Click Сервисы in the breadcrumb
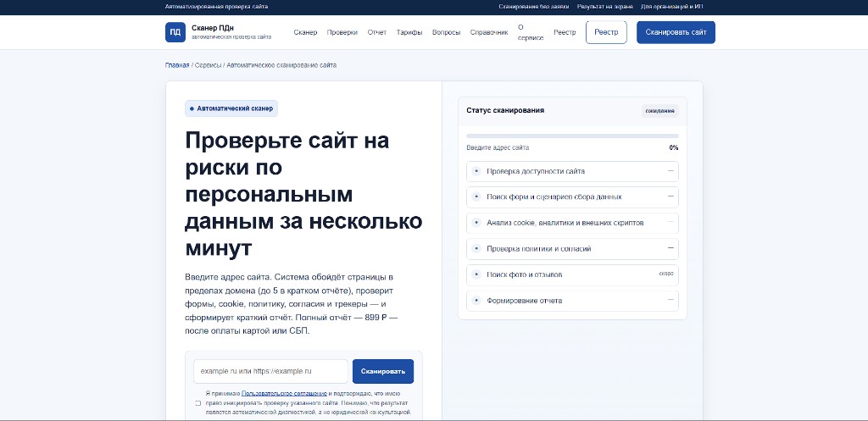Screen dimensions: 868x421 coord(209,65)
